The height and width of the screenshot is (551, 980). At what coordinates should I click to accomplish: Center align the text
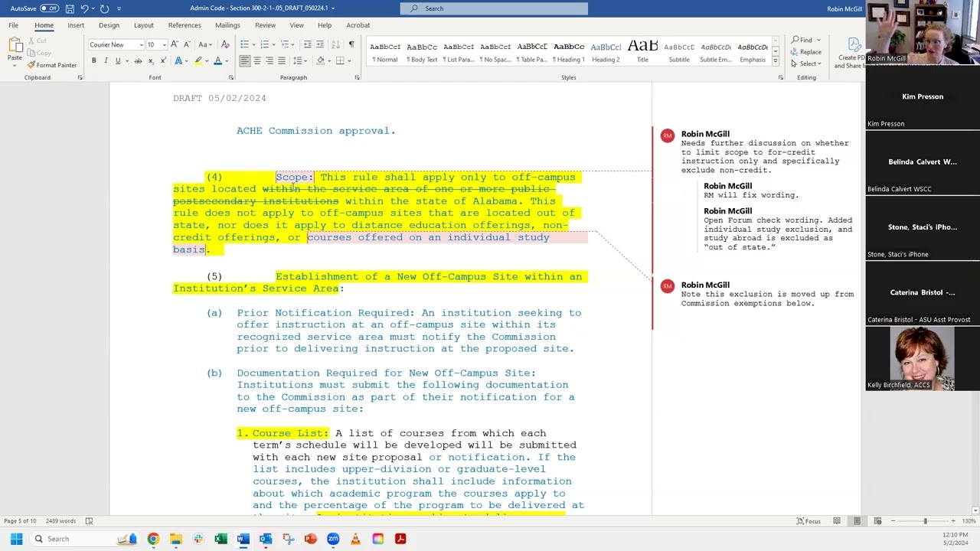pos(257,60)
